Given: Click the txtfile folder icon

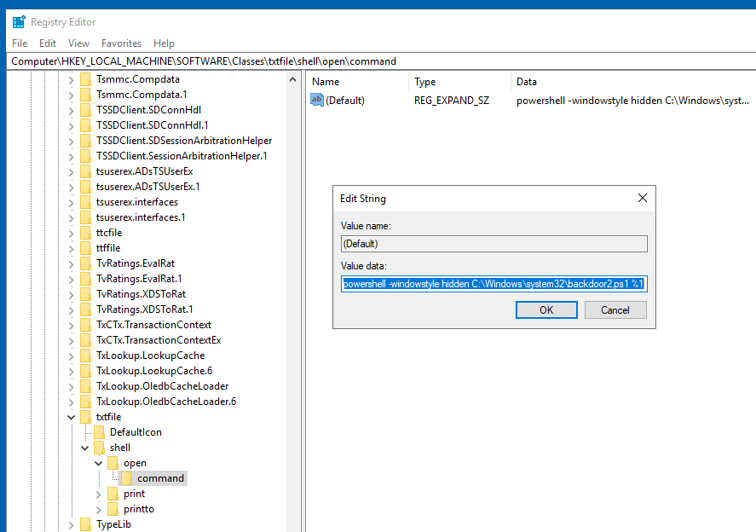Looking at the screenshot, I should (x=85, y=417).
